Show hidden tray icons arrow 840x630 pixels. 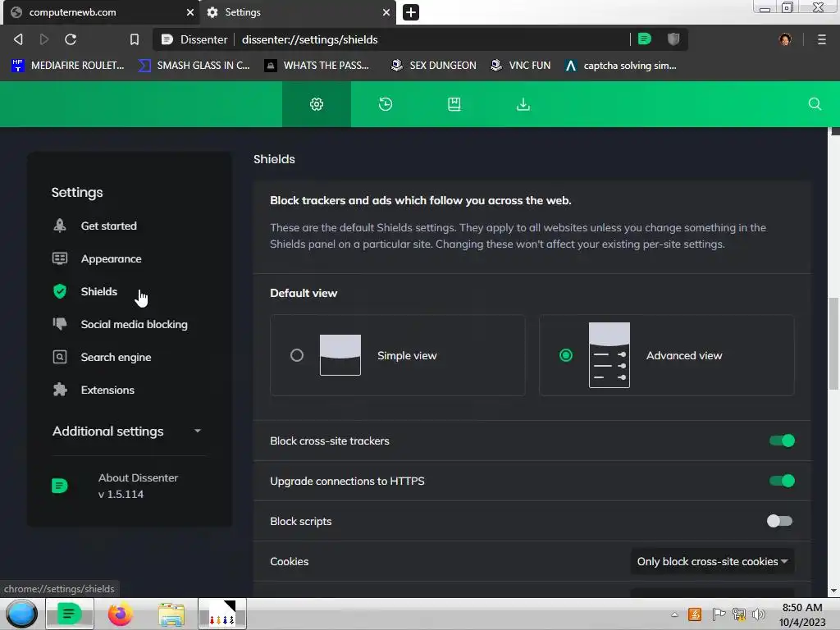pos(674,614)
